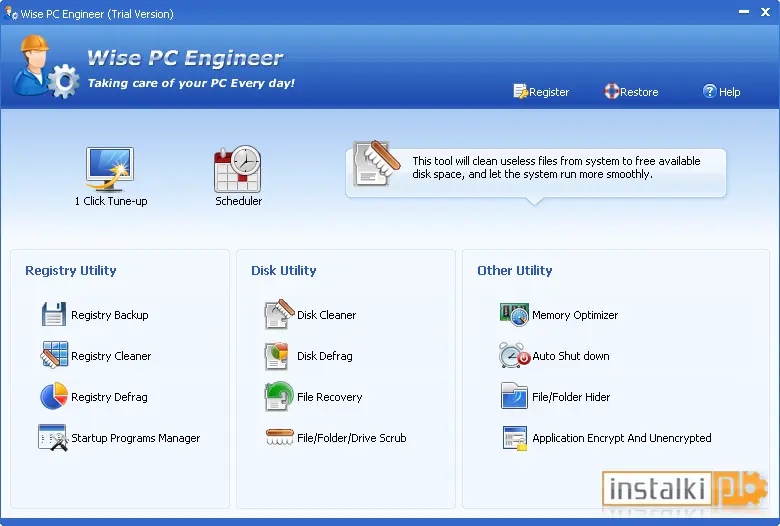780x526 pixels.
Task: Open Disk Defrag text label
Action: 324,356
